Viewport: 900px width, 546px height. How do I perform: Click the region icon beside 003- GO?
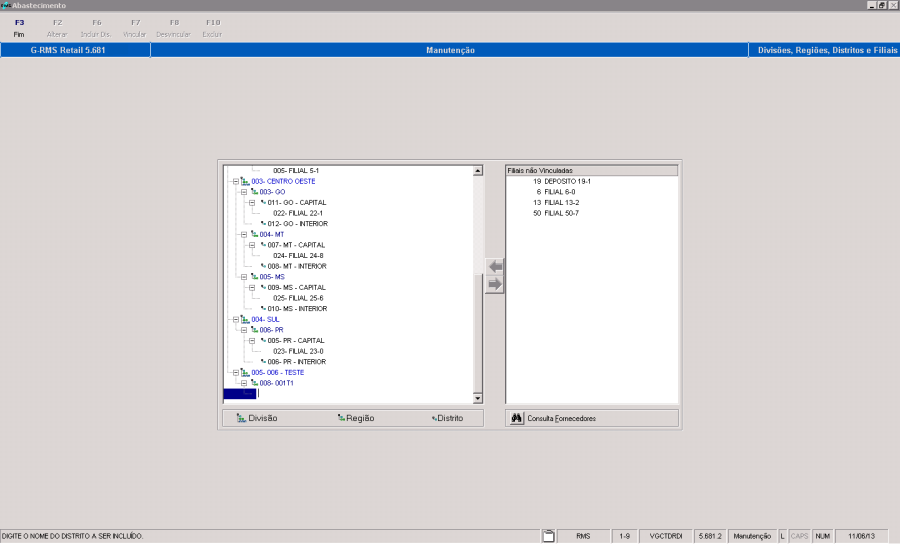pyautogui.click(x=254, y=192)
